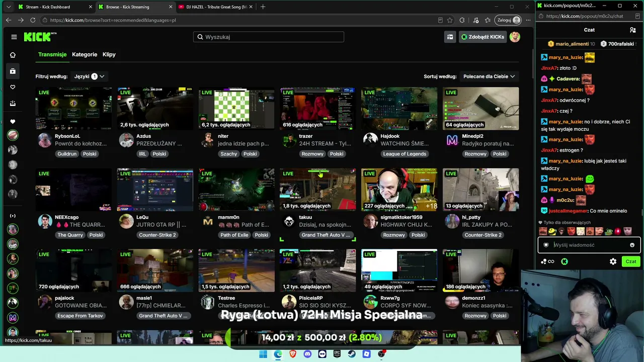Open The Quarry tag under NEEXcsgo
644x362 pixels.
click(x=70, y=235)
